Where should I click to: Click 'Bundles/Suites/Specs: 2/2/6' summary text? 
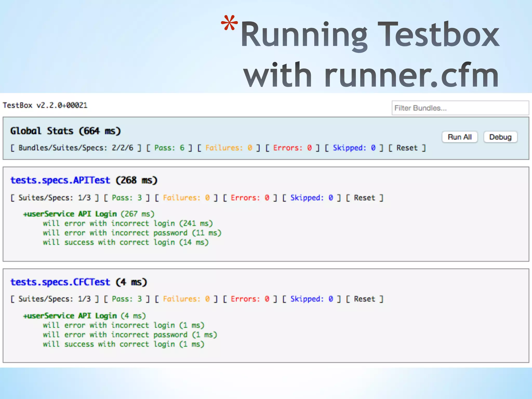[x=76, y=148]
